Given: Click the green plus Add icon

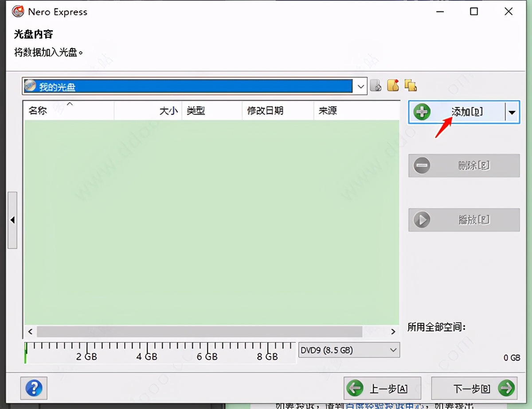Looking at the screenshot, I should pyautogui.click(x=422, y=112).
